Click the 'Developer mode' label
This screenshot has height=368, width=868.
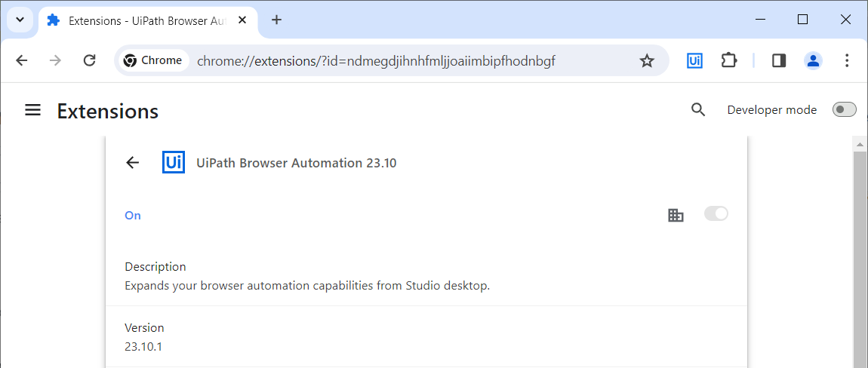coord(771,110)
